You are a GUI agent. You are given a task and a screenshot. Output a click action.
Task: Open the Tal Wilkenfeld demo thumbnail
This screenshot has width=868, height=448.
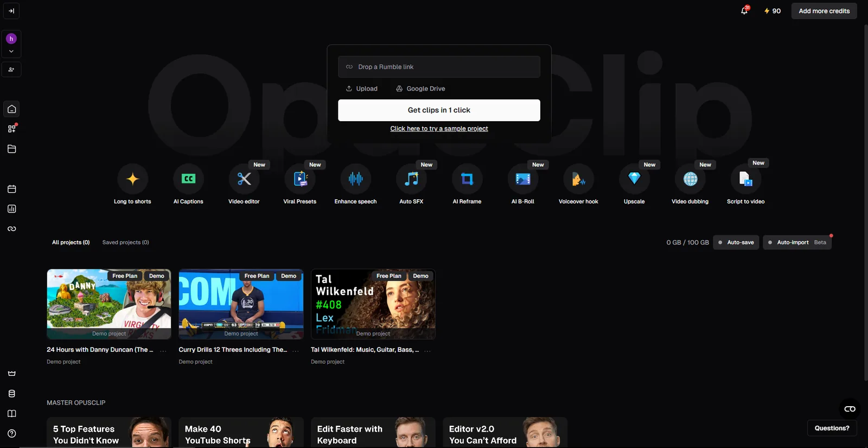point(373,304)
